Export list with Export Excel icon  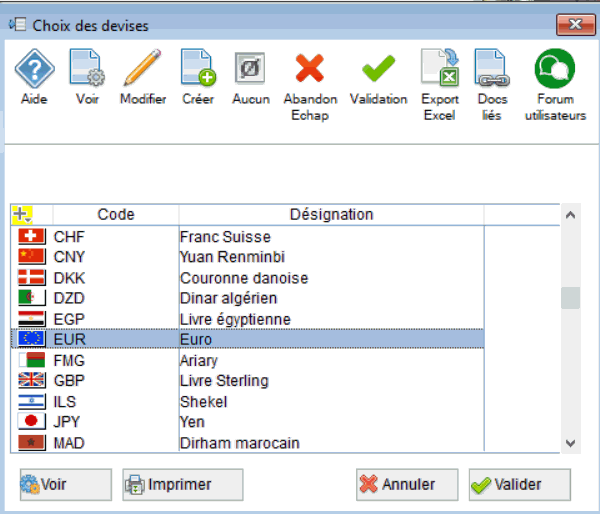(440, 67)
